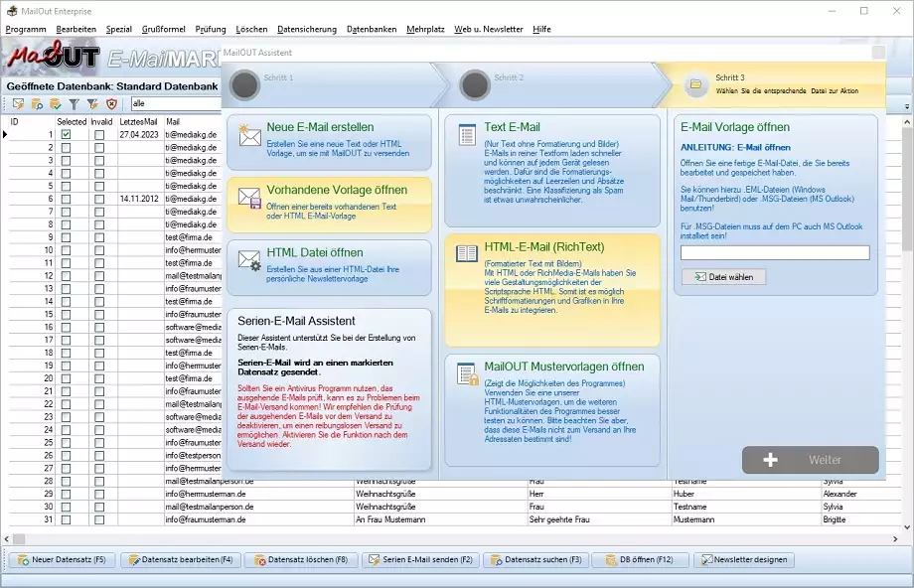Open the Hilfe menu
This screenshot has height=588, width=914.
pyautogui.click(x=541, y=29)
